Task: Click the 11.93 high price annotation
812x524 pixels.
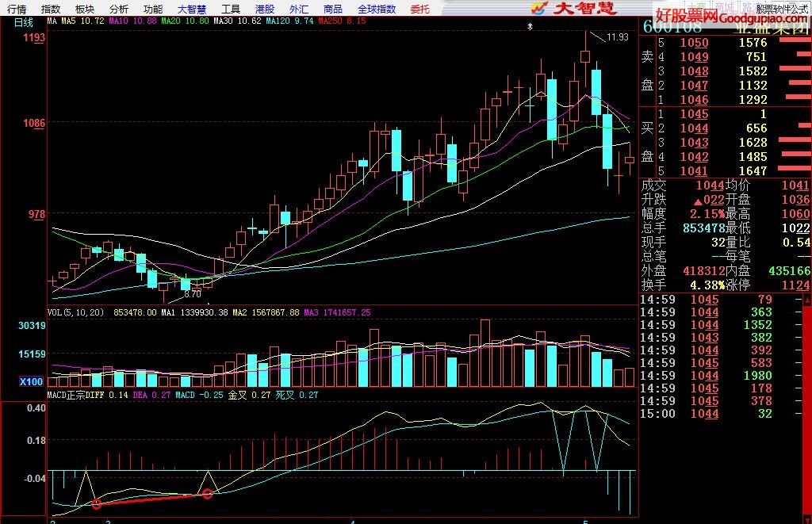Action: [x=617, y=37]
